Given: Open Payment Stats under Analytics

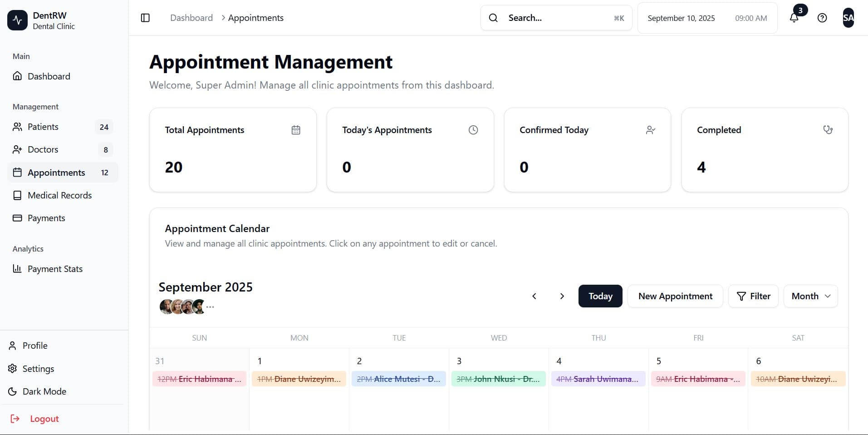Looking at the screenshot, I should click(54, 269).
